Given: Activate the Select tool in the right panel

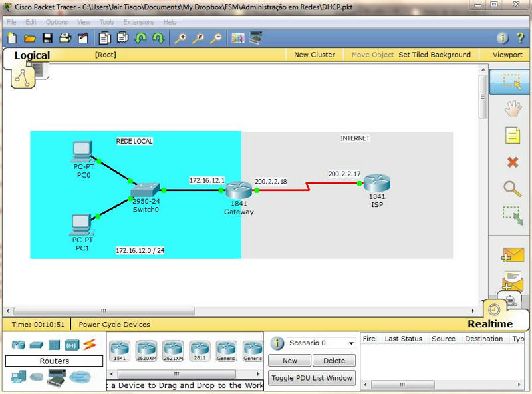Looking at the screenshot, I should [x=511, y=81].
